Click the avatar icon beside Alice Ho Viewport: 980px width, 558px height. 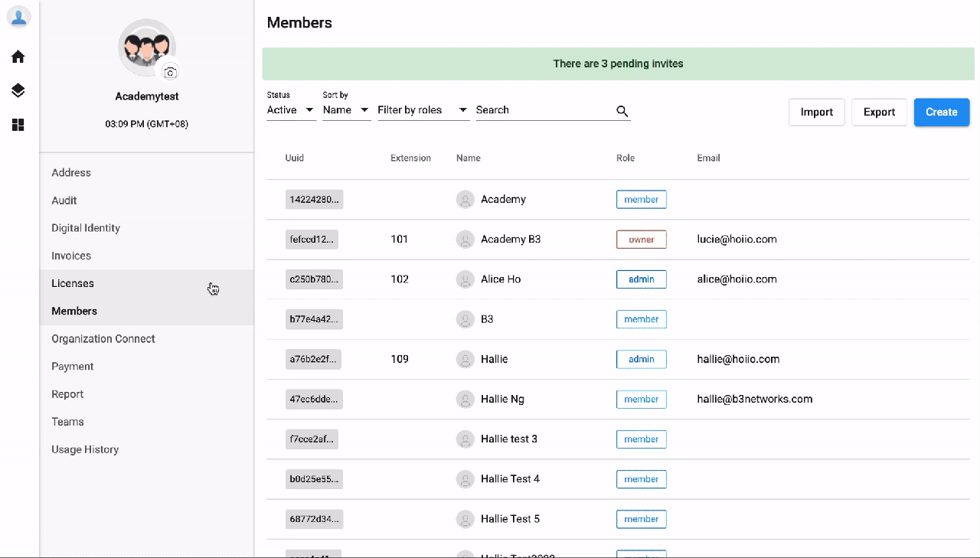coord(465,279)
